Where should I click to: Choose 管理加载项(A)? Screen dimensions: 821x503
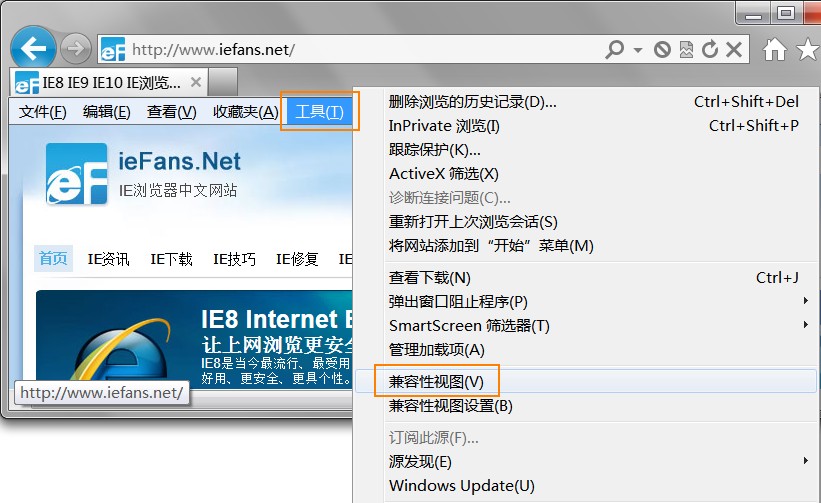(x=585, y=350)
